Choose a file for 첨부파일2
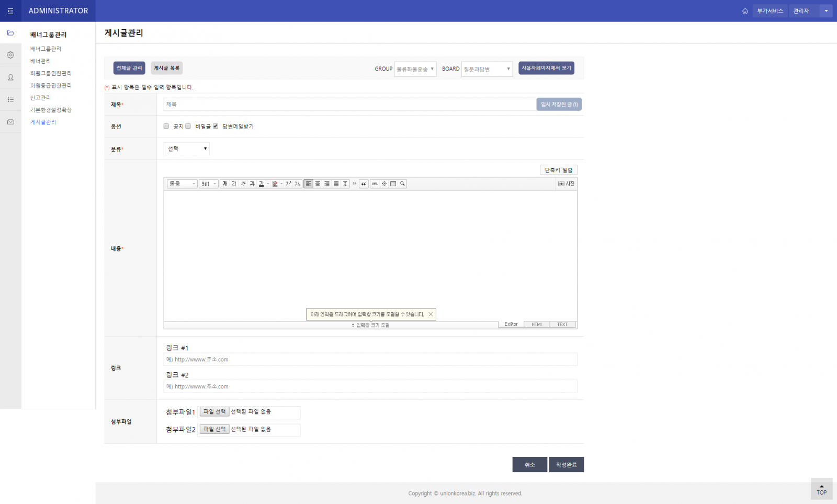This screenshot has width=837, height=504. [x=214, y=429]
